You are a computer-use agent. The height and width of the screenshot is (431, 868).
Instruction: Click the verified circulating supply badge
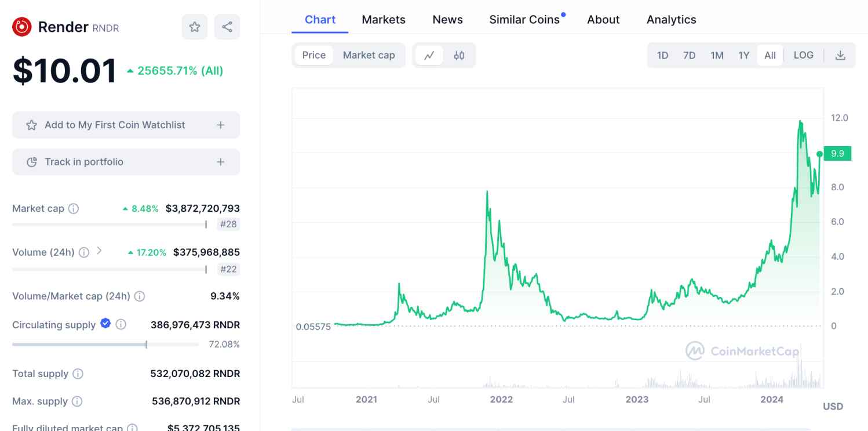click(x=105, y=324)
